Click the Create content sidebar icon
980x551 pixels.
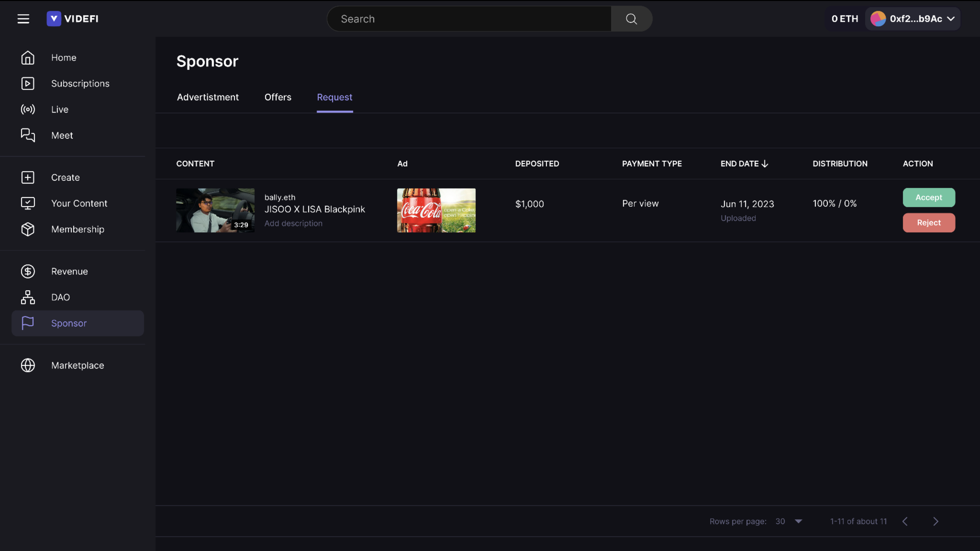pyautogui.click(x=28, y=176)
